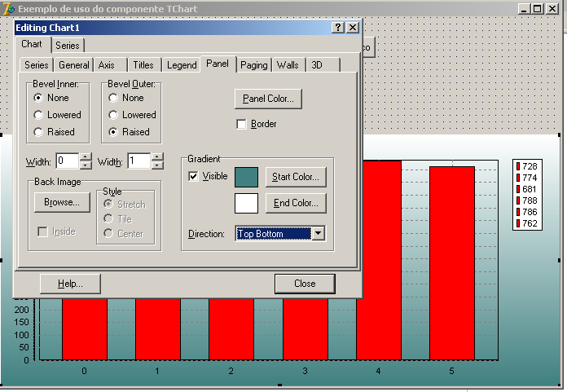The width and height of the screenshot is (567, 392).
Task: Toggle the Inside checkbox under Back Image
Action: coord(42,231)
